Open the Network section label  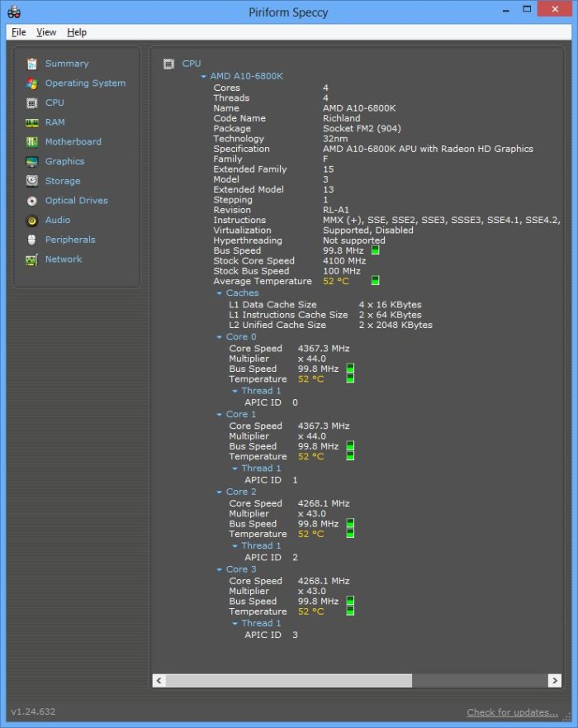point(64,259)
